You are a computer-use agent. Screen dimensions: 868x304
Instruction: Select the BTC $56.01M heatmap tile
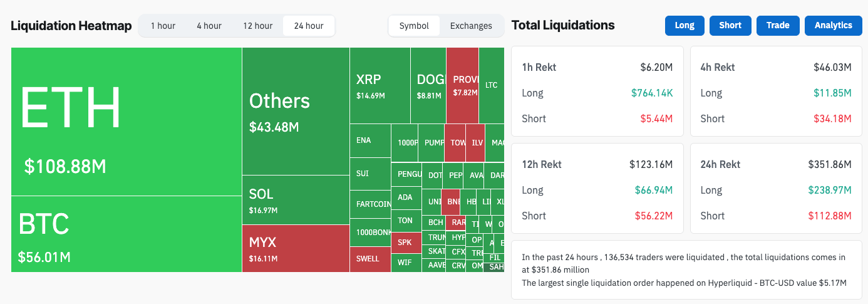tap(127, 234)
